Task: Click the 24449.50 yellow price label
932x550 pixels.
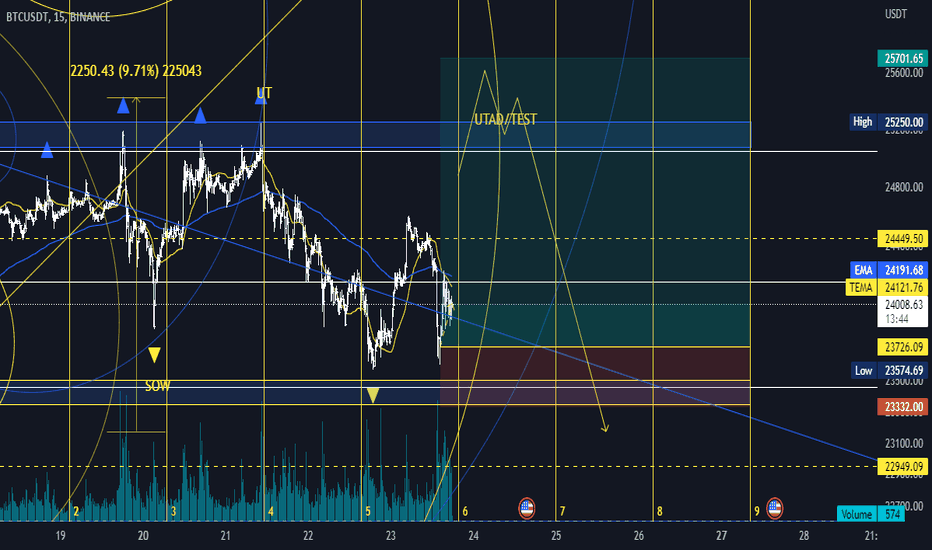Action: click(x=902, y=239)
